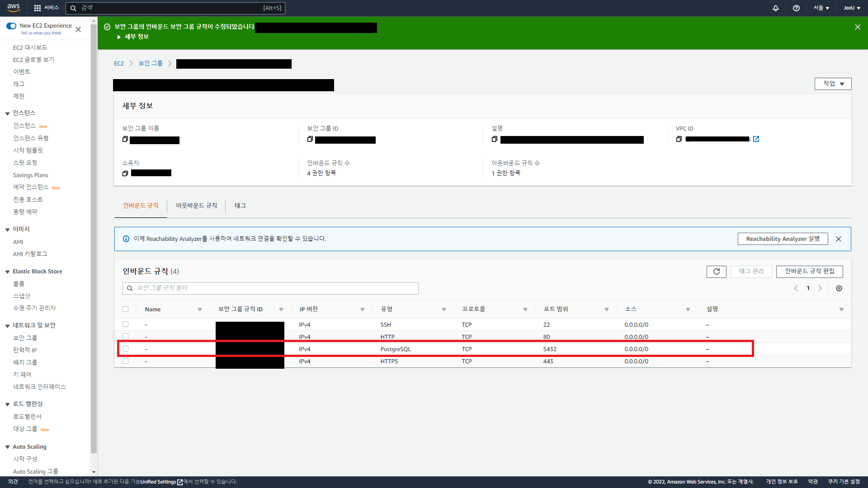This screenshot has height=488, width=868.
Task: Click Reachability Analyzer 실행 button
Action: (783, 239)
